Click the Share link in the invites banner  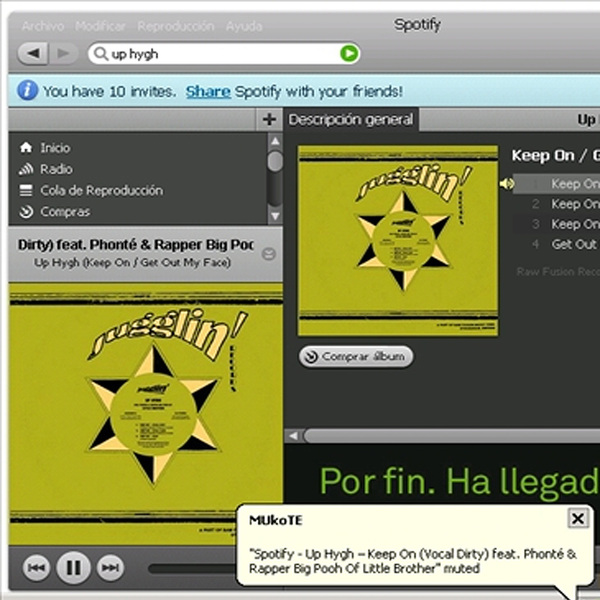[x=208, y=91]
